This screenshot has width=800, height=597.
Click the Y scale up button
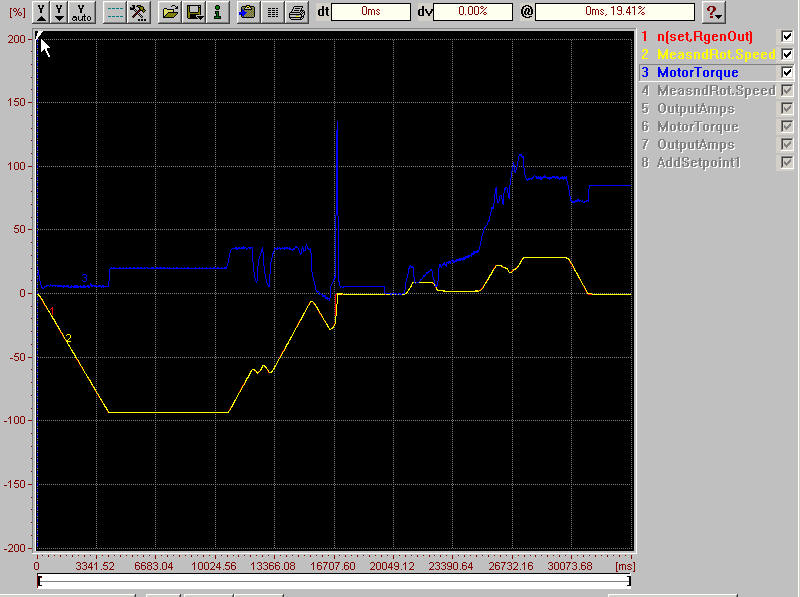pos(42,12)
